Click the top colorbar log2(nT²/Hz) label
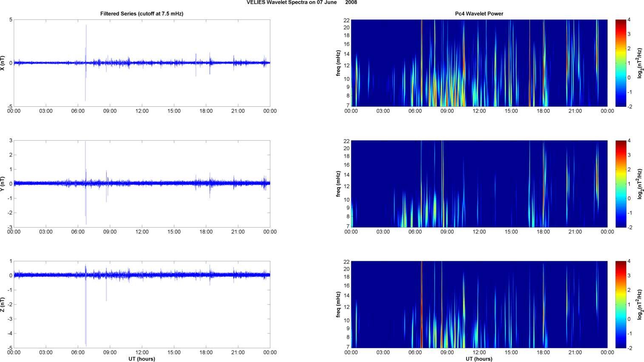 pyautogui.click(x=639, y=63)
